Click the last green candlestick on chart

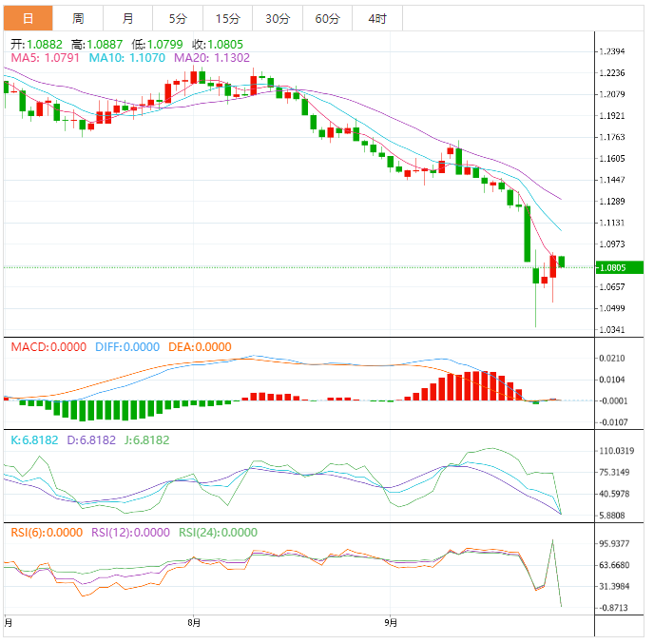pos(562,262)
